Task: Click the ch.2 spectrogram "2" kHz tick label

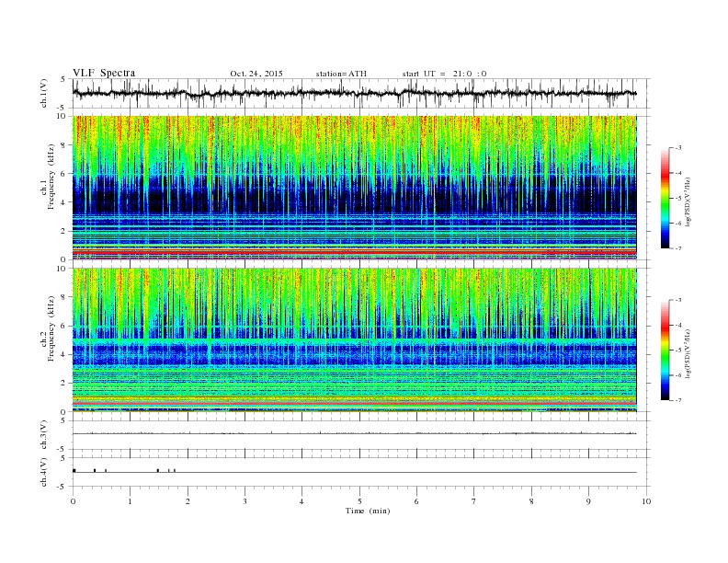Action: (63, 384)
